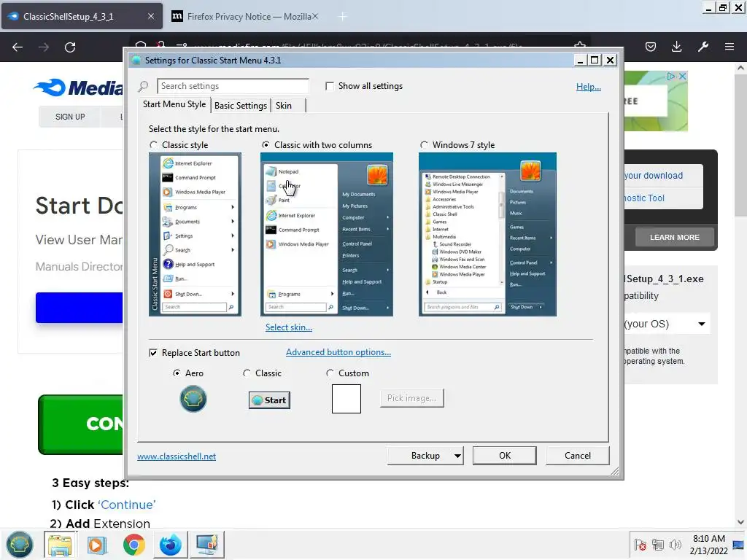Open the Help... link

[589, 87]
